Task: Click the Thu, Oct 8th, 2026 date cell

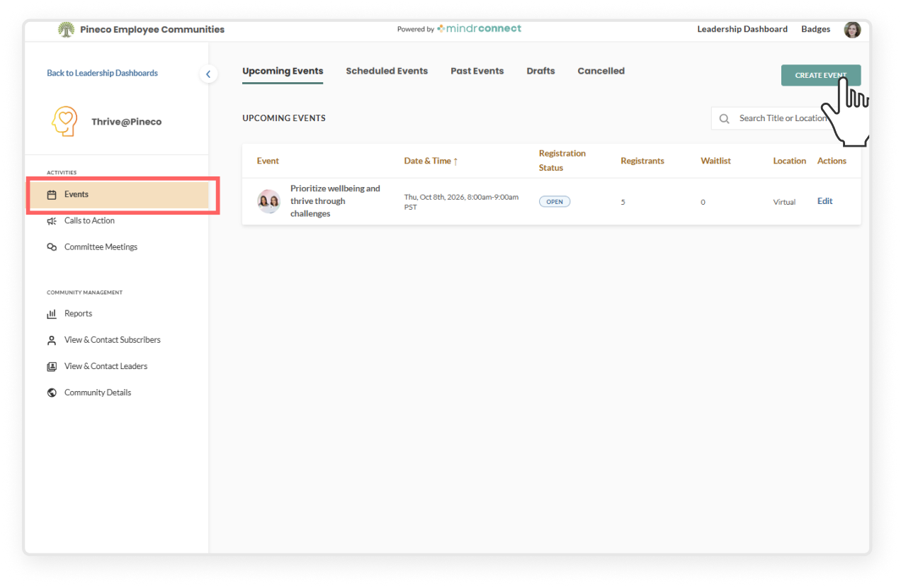Action: pos(461,202)
